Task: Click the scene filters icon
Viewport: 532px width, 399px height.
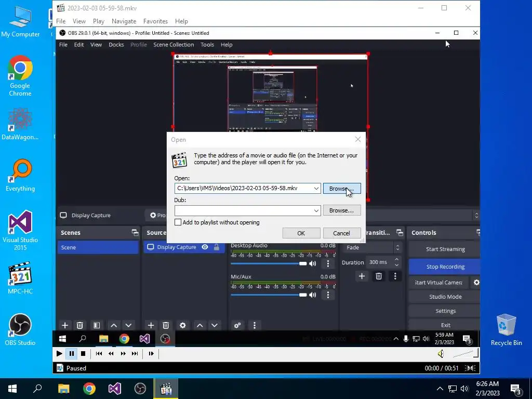Action: pos(97,325)
